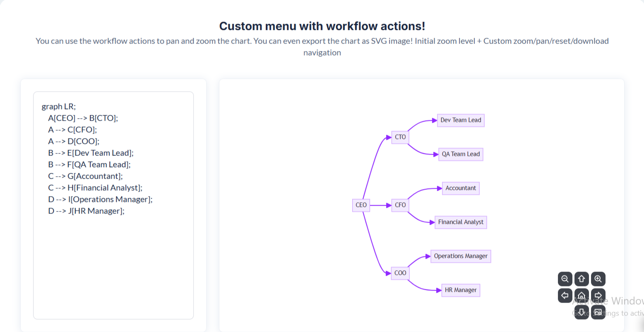Click the Operations Manager node
Screen dimensions: 644x332
(461, 256)
